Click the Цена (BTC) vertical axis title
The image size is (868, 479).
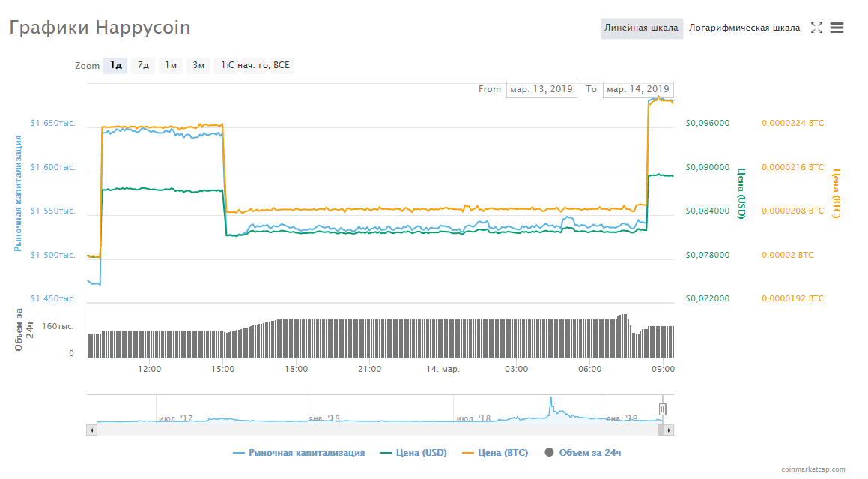coord(836,193)
